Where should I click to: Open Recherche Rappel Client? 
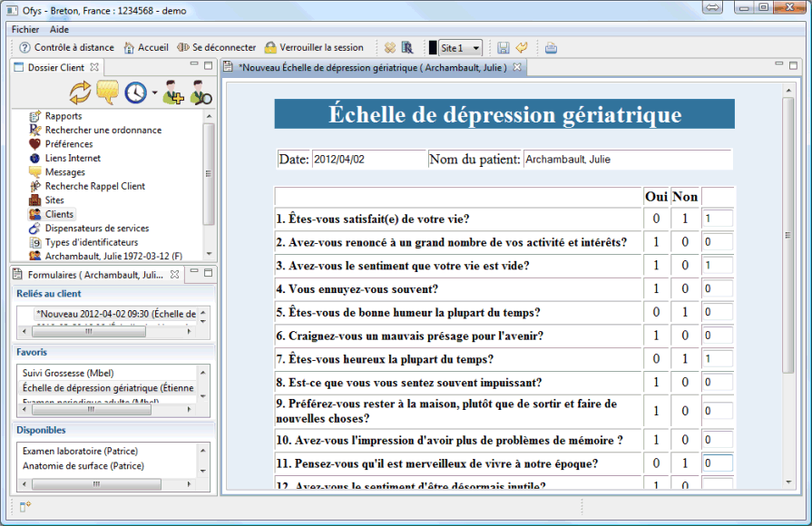[94, 186]
